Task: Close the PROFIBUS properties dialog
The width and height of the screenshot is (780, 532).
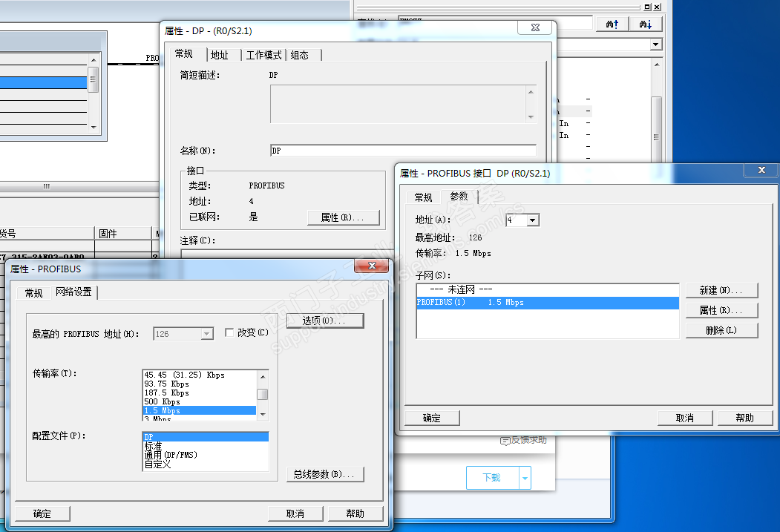Action: tap(372, 266)
